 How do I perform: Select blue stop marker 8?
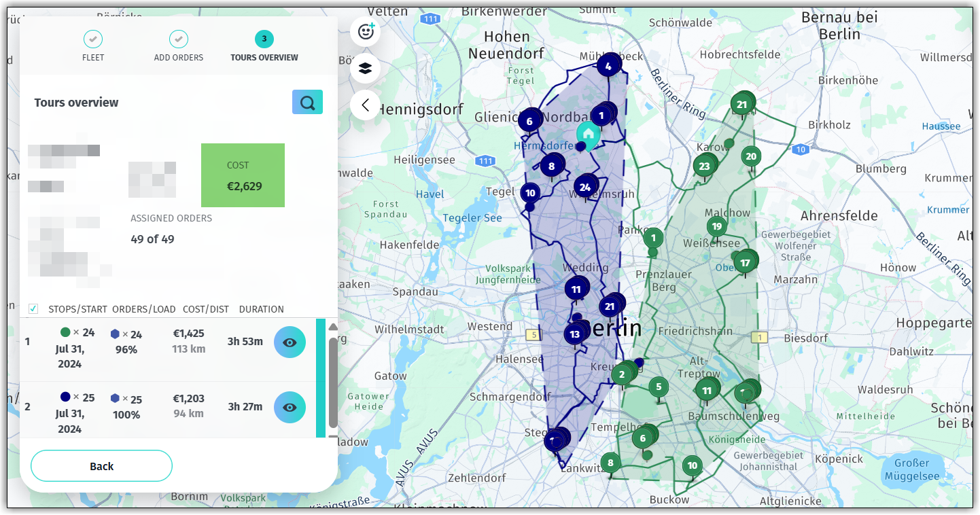[x=551, y=165]
